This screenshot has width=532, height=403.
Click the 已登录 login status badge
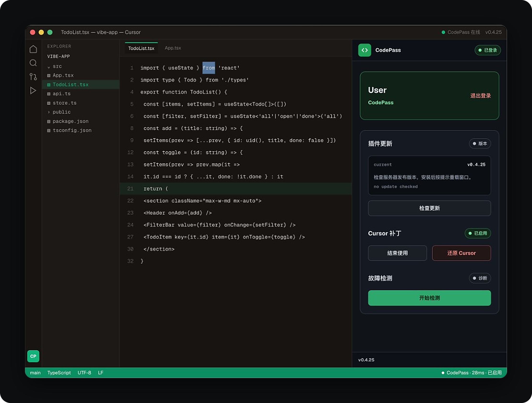pos(488,50)
